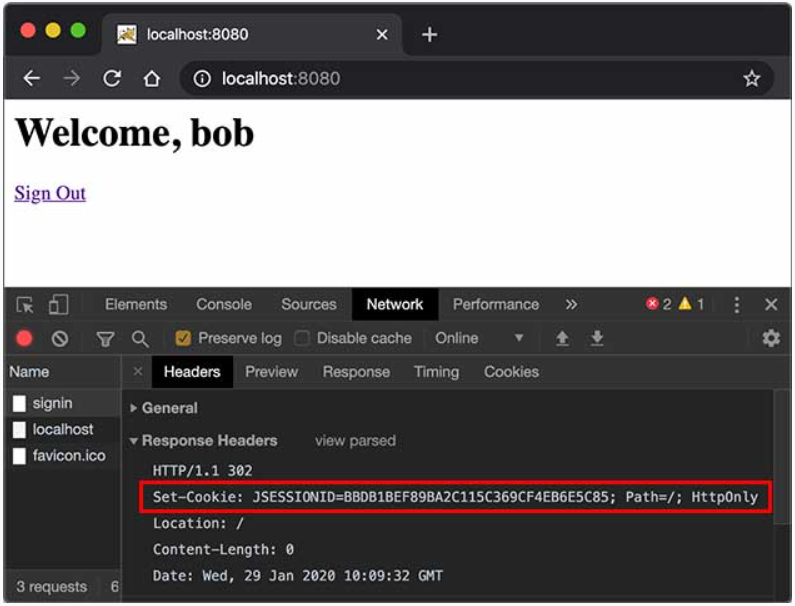
Task: Click view parsed link
Action: [x=355, y=441]
